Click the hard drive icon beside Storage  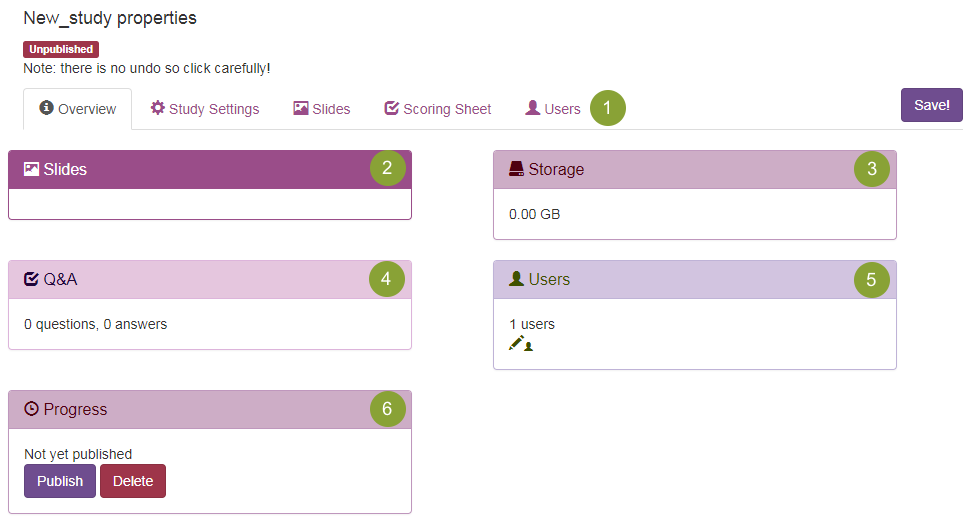click(x=517, y=169)
